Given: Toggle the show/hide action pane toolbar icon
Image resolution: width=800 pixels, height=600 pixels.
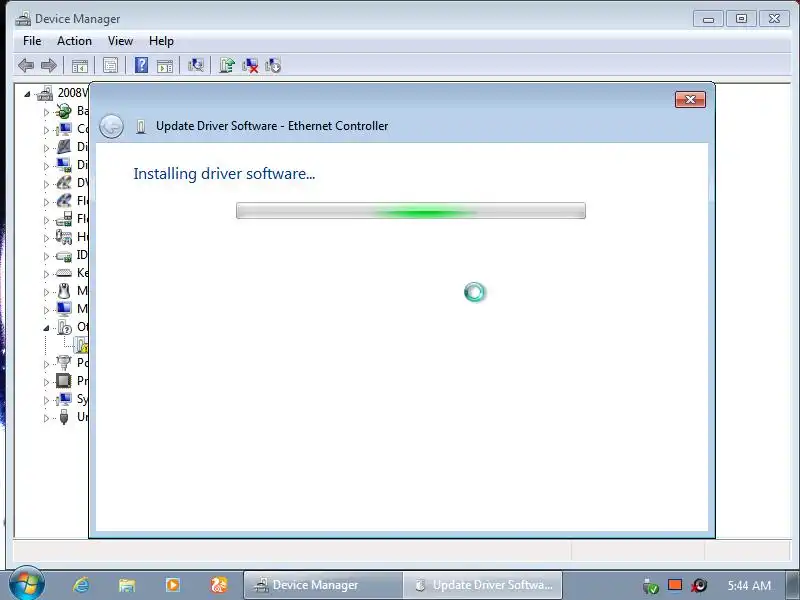Looking at the screenshot, I should [164, 65].
